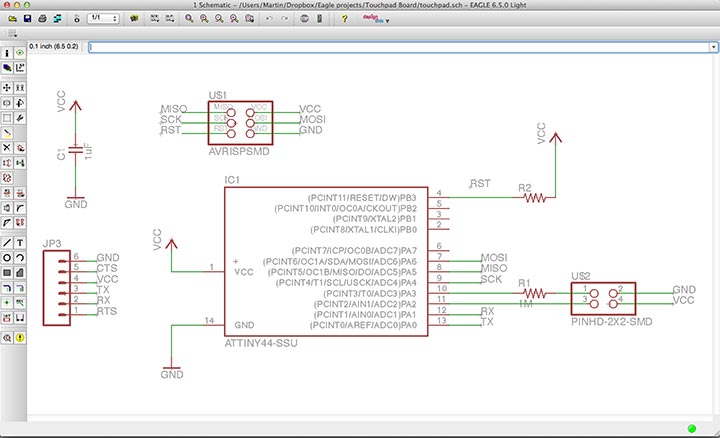Image resolution: width=720 pixels, height=438 pixels.
Task: Click resistor R2 symbol
Action: coord(535,198)
